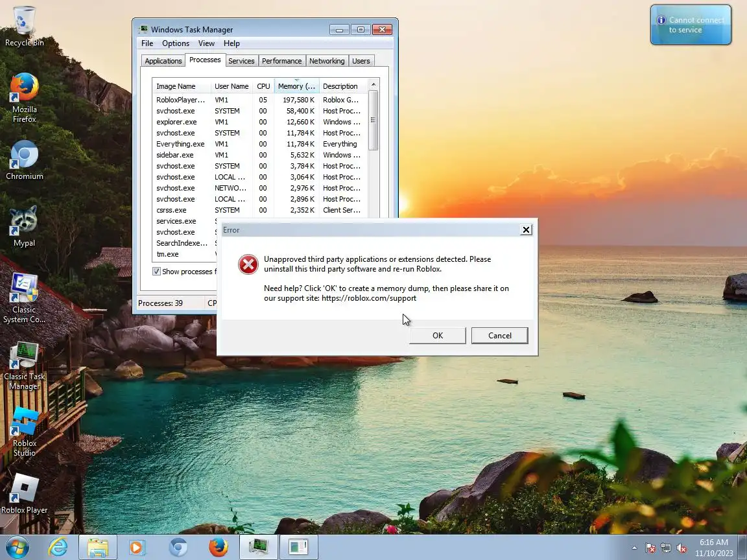The image size is (747, 560).
Task: Sort processes by Image Name column
Action: (x=182, y=86)
